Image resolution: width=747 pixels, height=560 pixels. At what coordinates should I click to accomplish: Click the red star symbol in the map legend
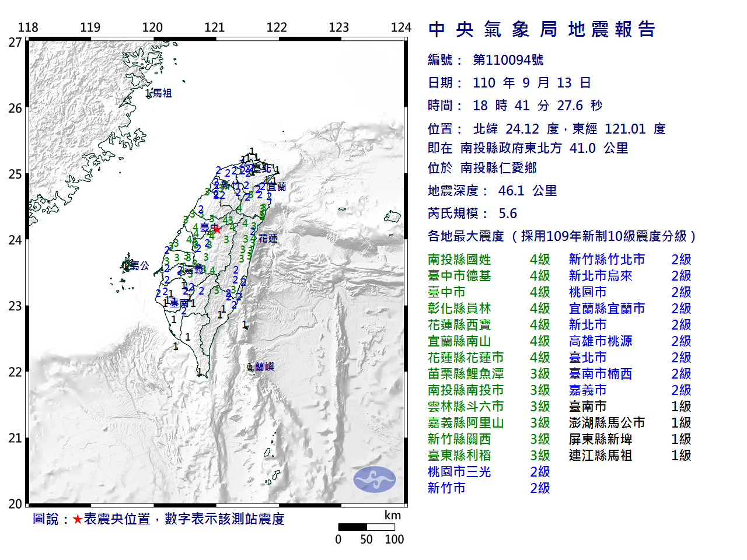78,519
